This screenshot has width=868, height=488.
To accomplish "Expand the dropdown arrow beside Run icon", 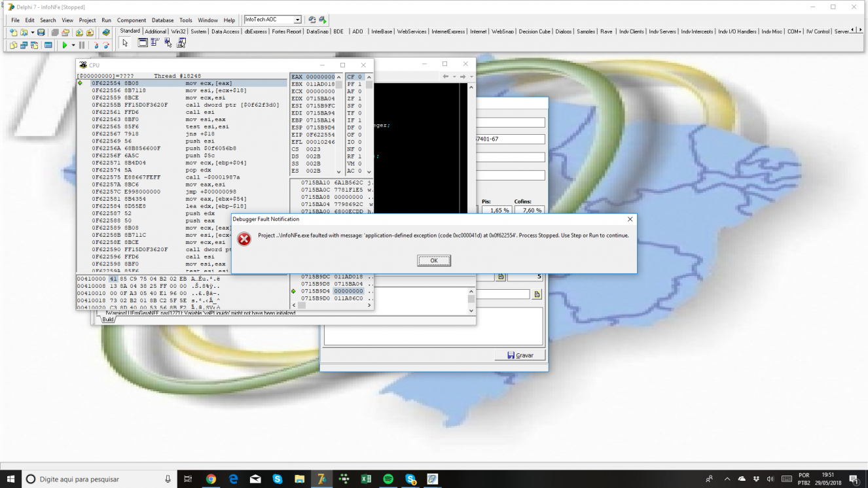I will pyautogui.click(x=73, y=45).
